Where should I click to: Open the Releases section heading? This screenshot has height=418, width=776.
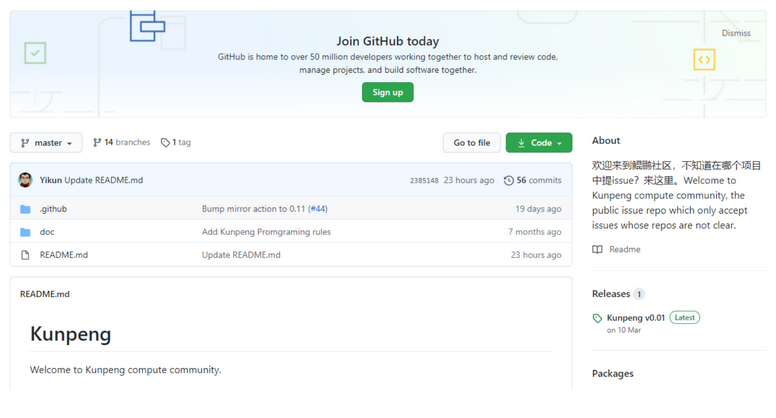coord(611,294)
